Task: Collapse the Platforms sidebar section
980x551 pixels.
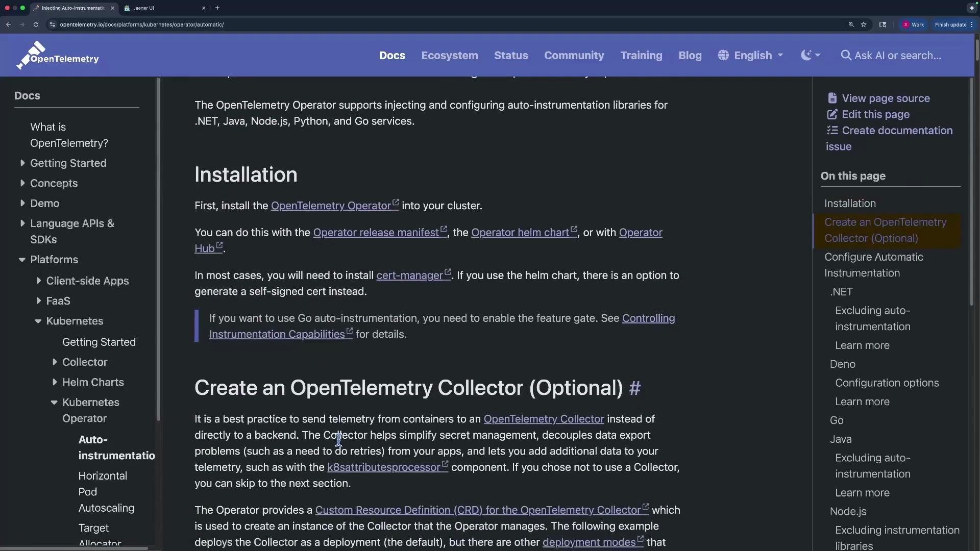Action: click(x=22, y=259)
